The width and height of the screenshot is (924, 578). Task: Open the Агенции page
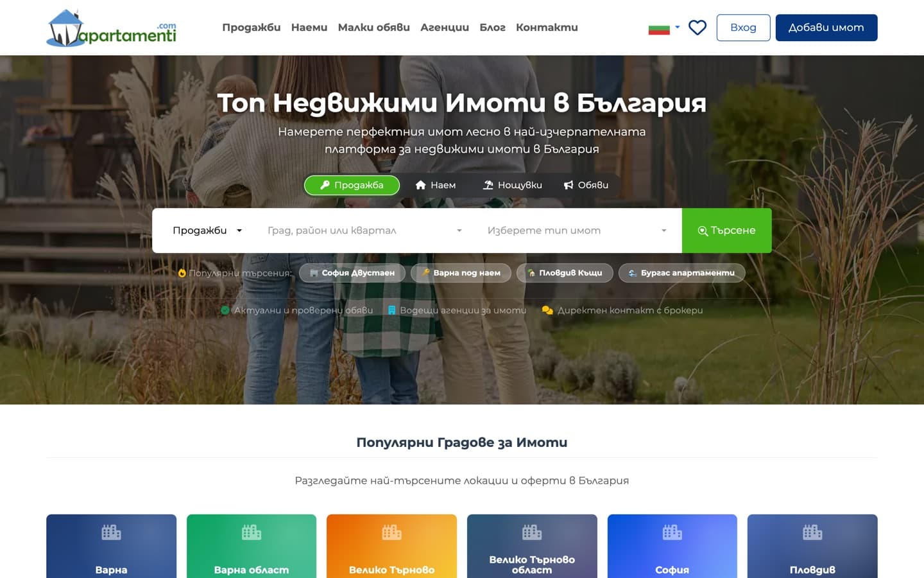click(x=445, y=28)
